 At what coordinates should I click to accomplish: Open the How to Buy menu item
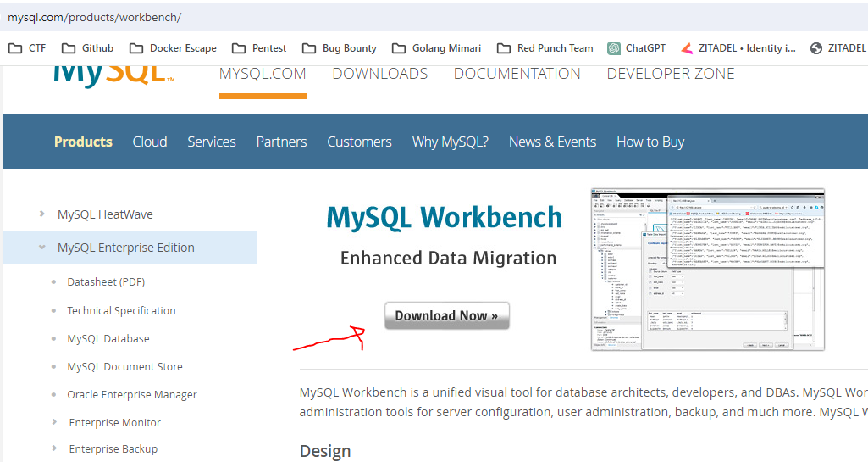(650, 142)
